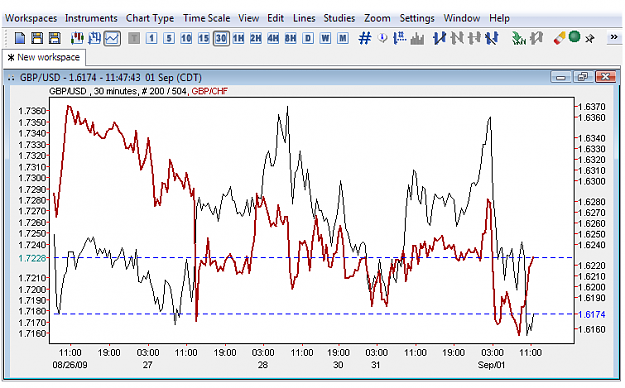
Task: Expand the toolbar overflow chevron
Action: [614, 37]
